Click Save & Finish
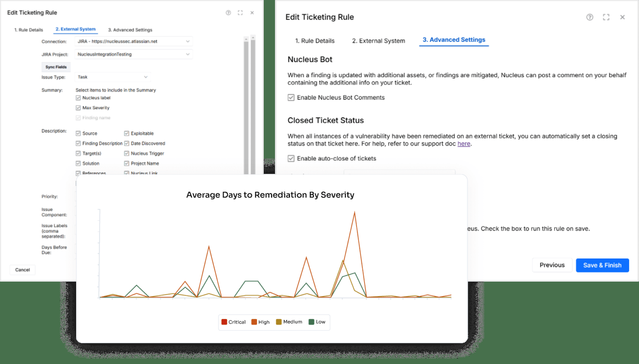Screen dimensions: 639x364 [x=602, y=265]
